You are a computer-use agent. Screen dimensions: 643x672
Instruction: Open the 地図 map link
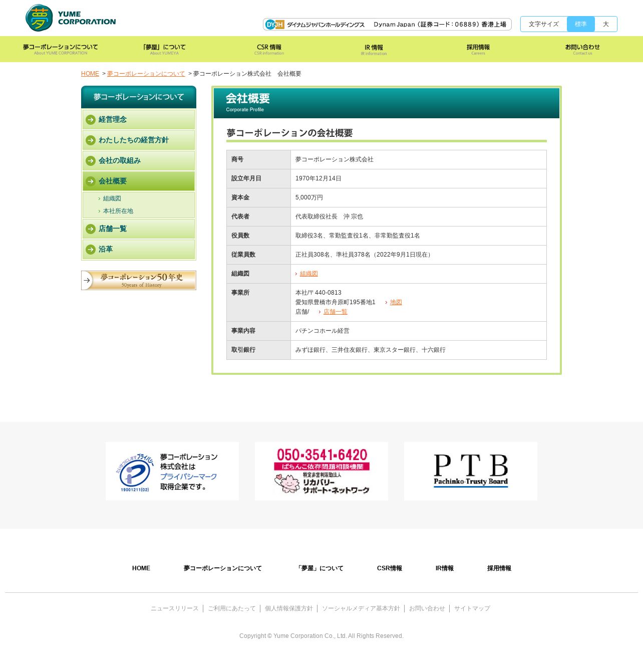[396, 302]
